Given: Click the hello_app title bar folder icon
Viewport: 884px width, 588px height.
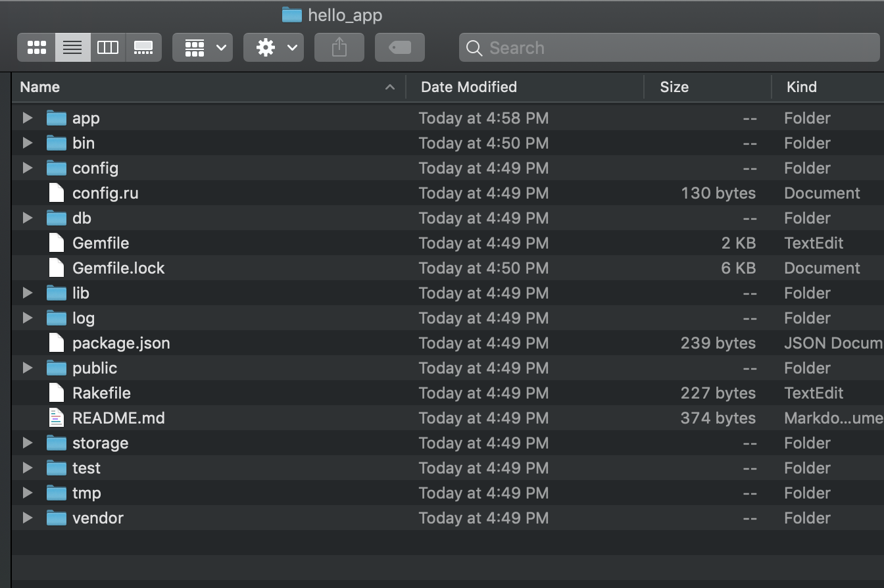Looking at the screenshot, I should (291, 14).
